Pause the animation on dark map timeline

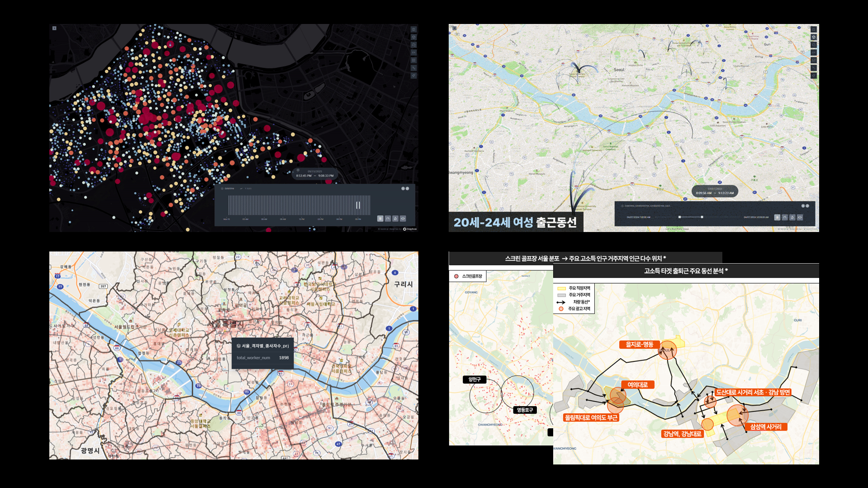pyautogui.click(x=380, y=218)
